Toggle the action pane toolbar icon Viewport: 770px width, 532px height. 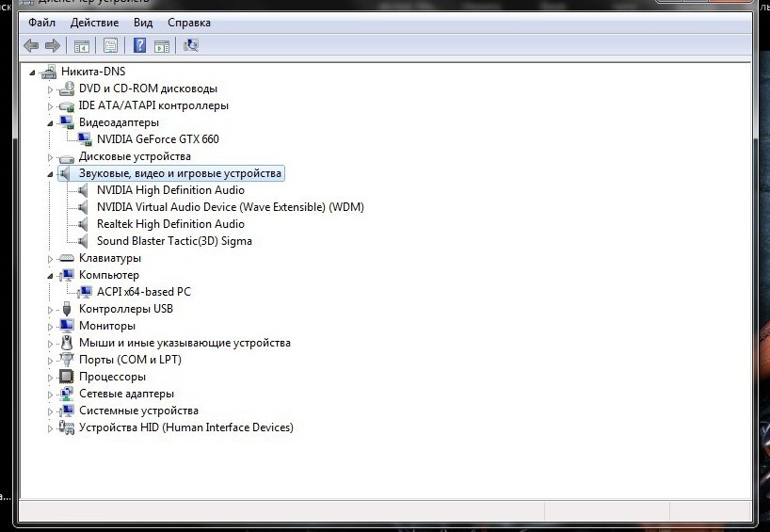(162, 45)
